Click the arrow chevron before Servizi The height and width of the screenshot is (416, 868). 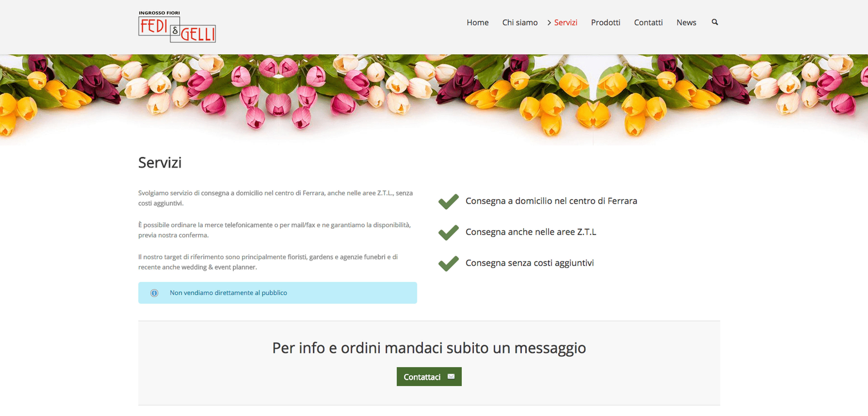point(549,23)
